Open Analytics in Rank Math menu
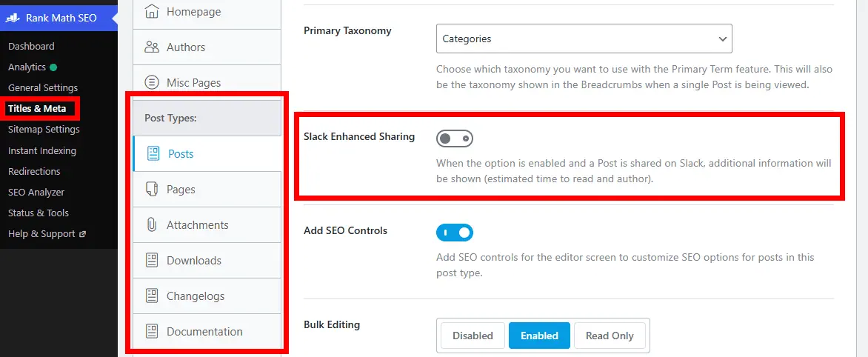 pos(27,67)
